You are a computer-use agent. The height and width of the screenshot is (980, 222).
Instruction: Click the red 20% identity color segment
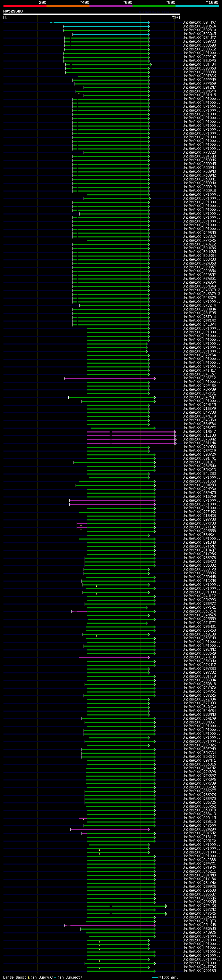[x=25, y=6]
